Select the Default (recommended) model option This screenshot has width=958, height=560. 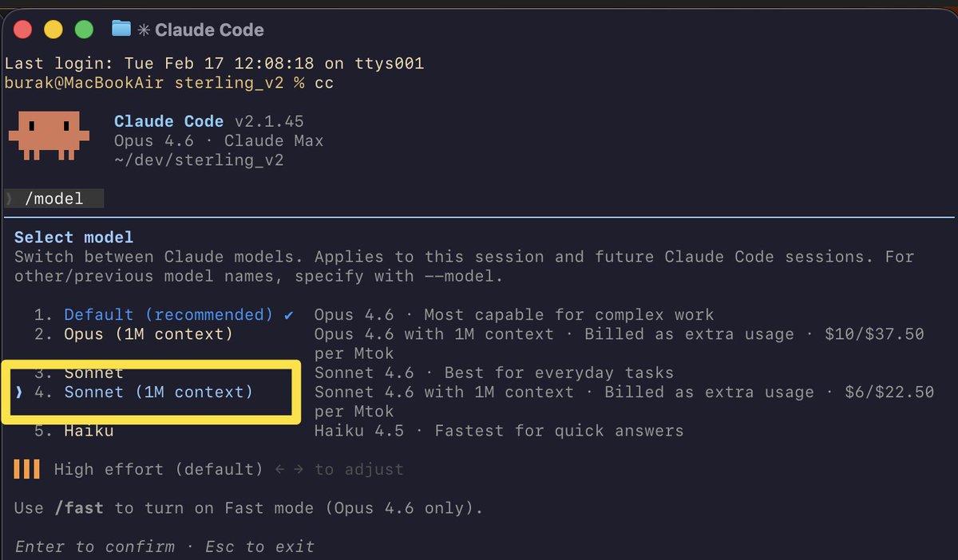point(168,314)
